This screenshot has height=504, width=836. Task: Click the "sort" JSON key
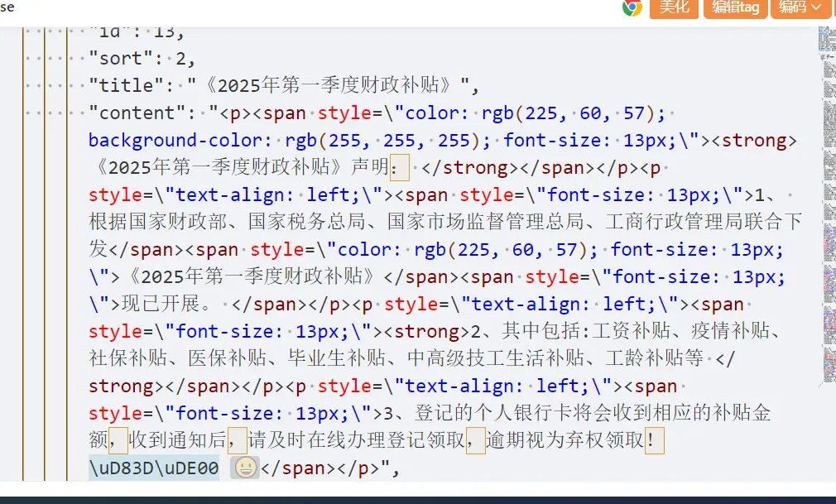pos(116,58)
